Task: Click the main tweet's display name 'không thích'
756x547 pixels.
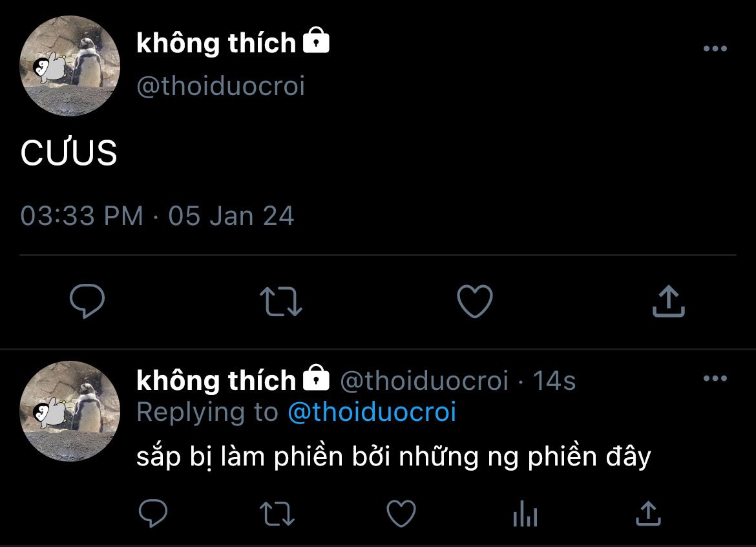Action: 216,43
